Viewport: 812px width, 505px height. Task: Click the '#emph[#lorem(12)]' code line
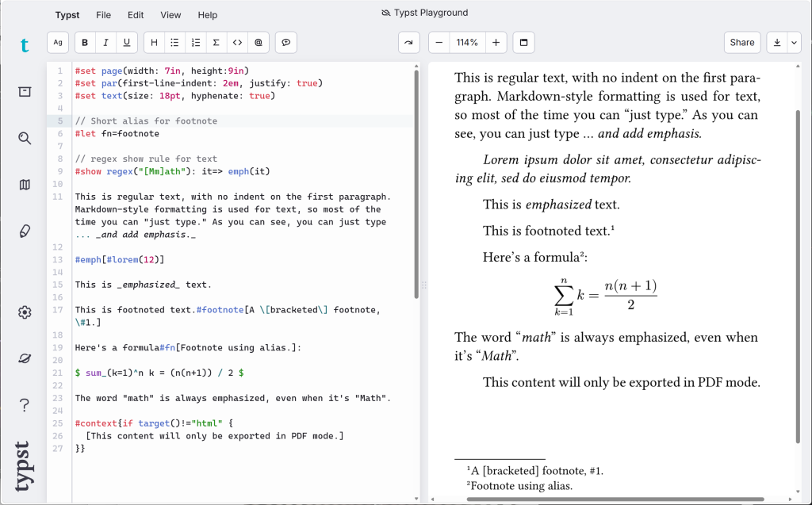(x=120, y=259)
